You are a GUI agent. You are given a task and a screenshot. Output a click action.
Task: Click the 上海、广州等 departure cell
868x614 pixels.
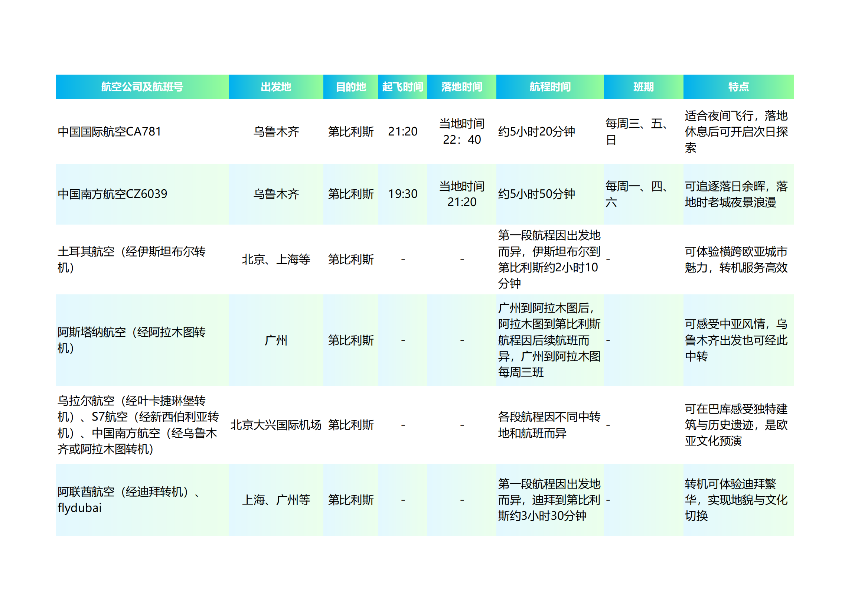[x=275, y=500]
